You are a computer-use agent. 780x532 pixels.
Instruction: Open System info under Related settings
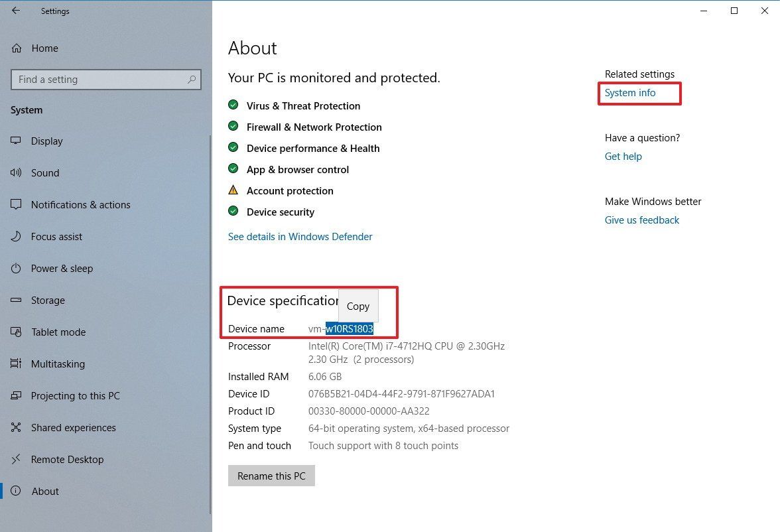coord(629,93)
